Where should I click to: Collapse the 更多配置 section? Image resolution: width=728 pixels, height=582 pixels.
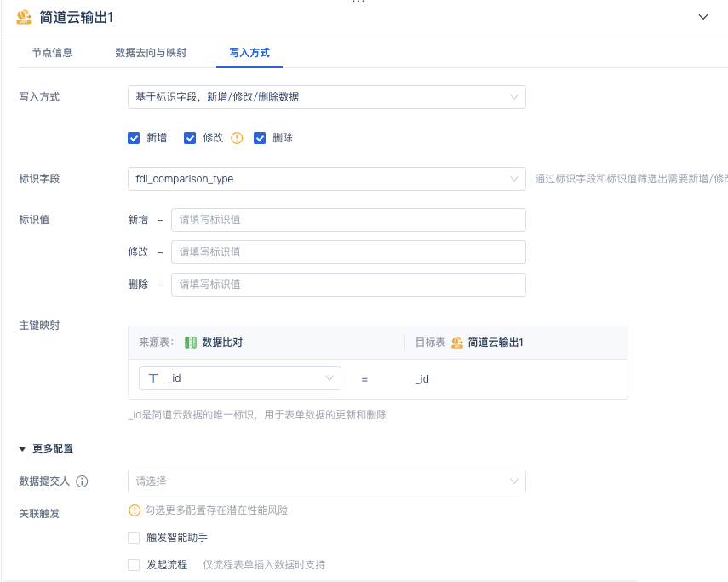(46, 449)
